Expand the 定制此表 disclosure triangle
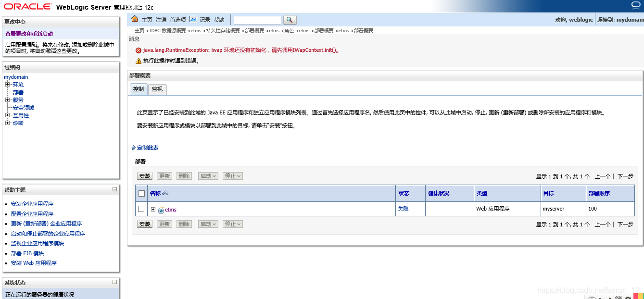Screen dimensions: 644x299 134,148
